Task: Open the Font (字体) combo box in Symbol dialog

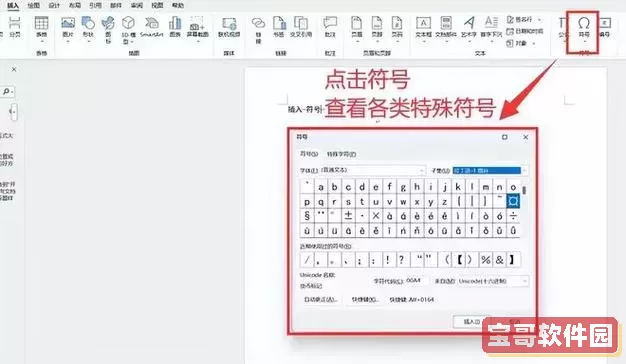Action: click(372, 170)
